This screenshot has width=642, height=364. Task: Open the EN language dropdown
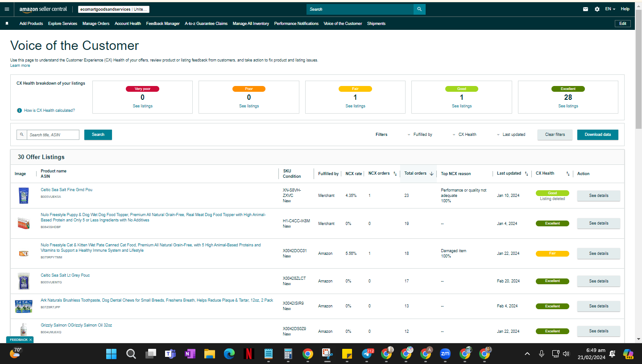coord(610,9)
